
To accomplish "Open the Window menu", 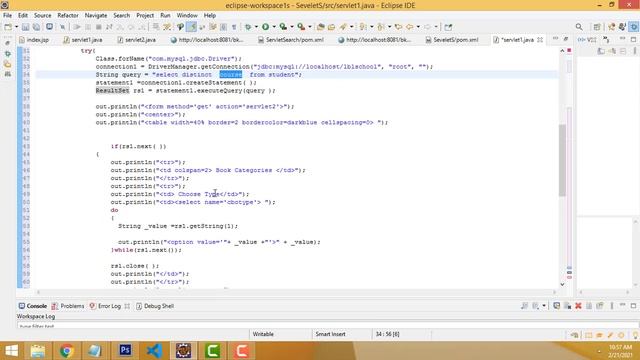I will click(x=187, y=16).
